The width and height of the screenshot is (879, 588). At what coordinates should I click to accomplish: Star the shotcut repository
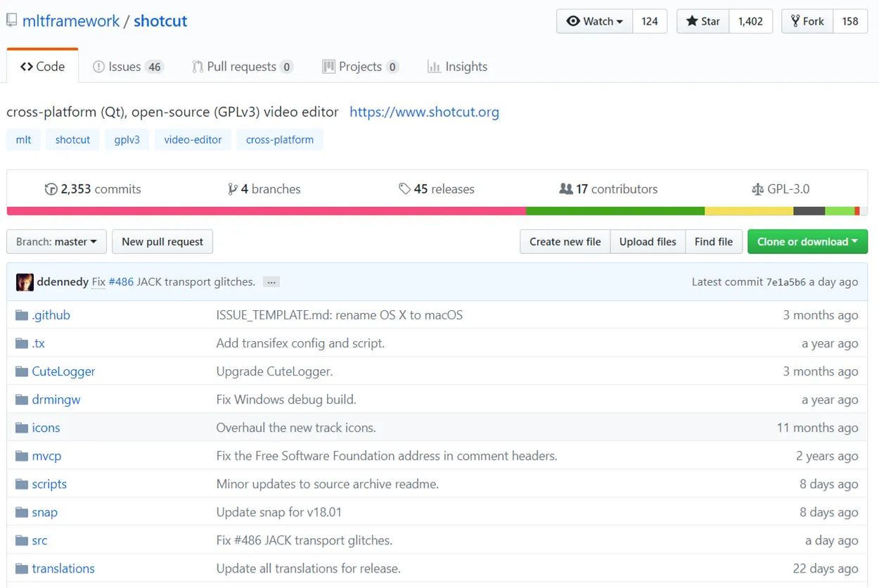pyautogui.click(x=703, y=21)
